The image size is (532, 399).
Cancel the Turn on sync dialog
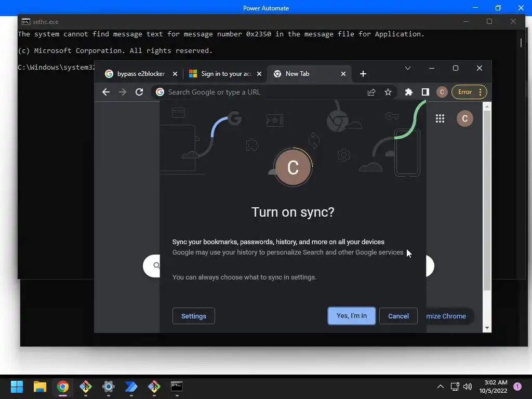click(x=398, y=316)
